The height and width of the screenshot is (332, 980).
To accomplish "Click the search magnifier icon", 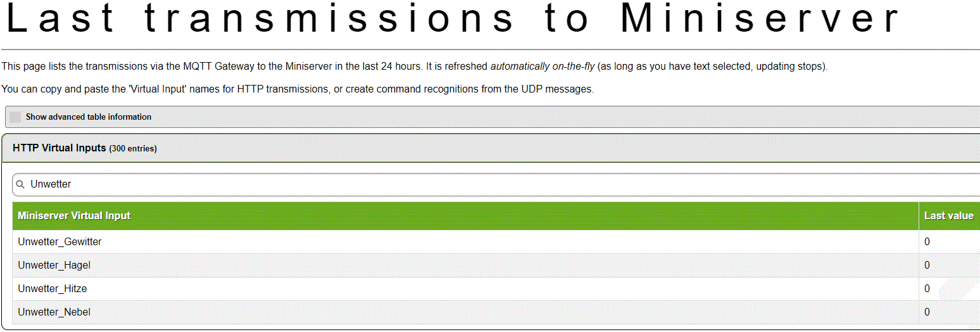I will coord(20,184).
